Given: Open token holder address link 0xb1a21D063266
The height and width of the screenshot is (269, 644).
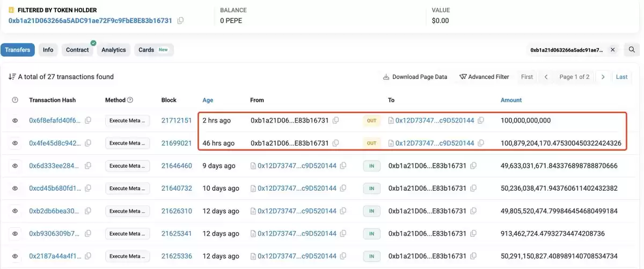Looking at the screenshot, I should [90, 20].
